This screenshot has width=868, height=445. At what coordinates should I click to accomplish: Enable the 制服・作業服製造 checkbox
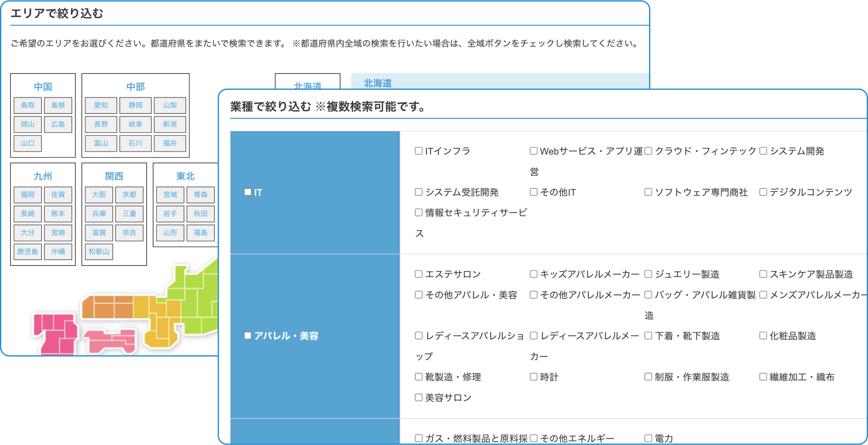(648, 377)
